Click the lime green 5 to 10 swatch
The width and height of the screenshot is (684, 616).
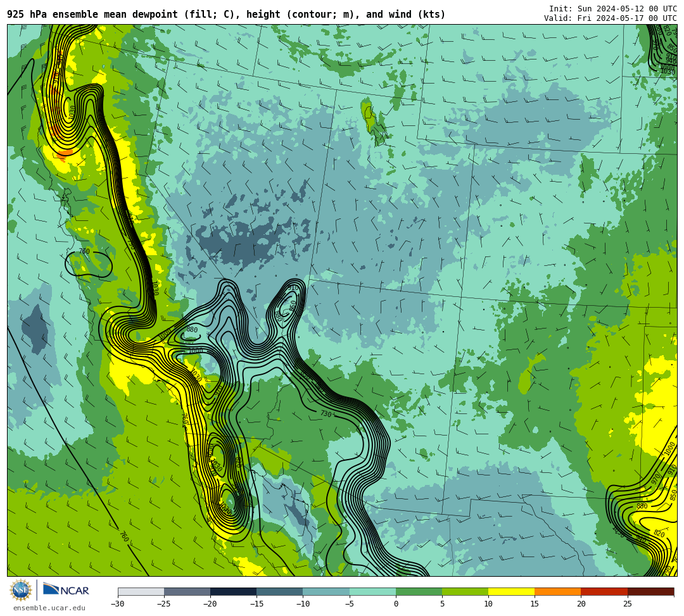click(465, 591)
